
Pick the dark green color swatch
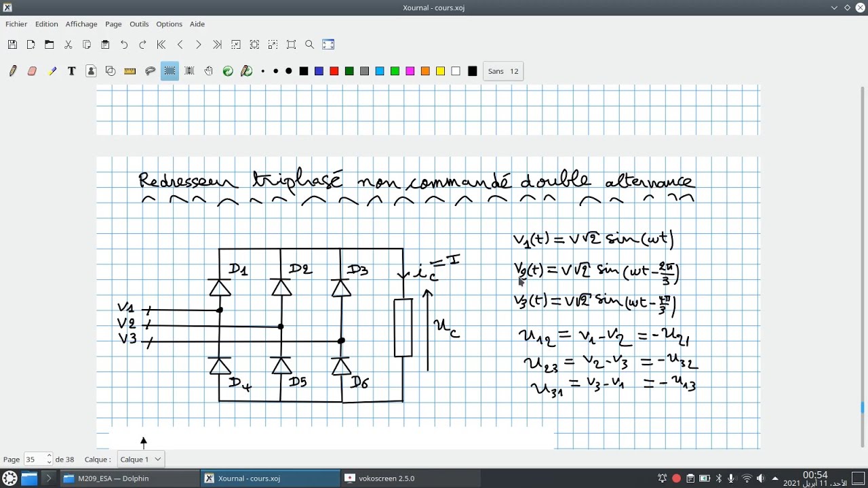349,71
